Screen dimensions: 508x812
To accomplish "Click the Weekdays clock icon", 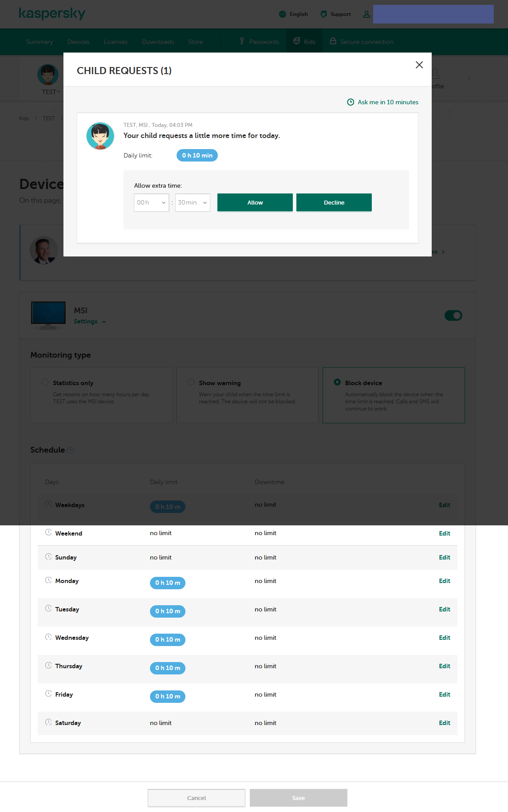I will click(48, 504).
